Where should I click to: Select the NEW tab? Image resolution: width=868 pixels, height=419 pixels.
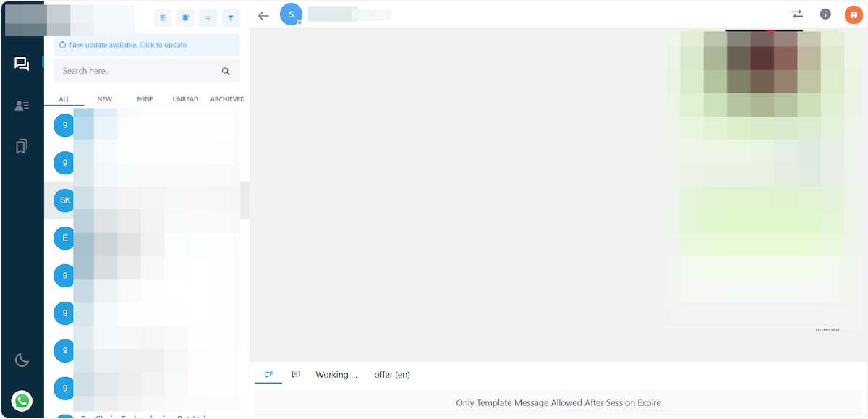coord(105,99)
